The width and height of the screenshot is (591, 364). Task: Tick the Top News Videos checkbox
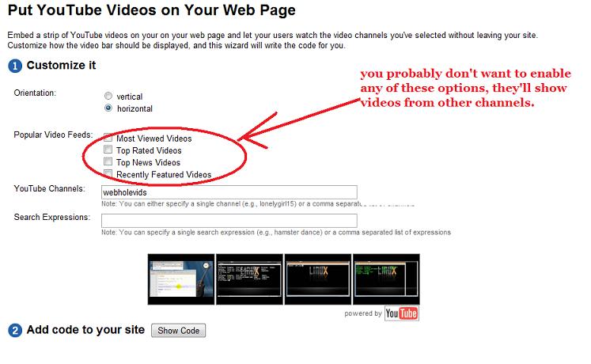point(108,161)
